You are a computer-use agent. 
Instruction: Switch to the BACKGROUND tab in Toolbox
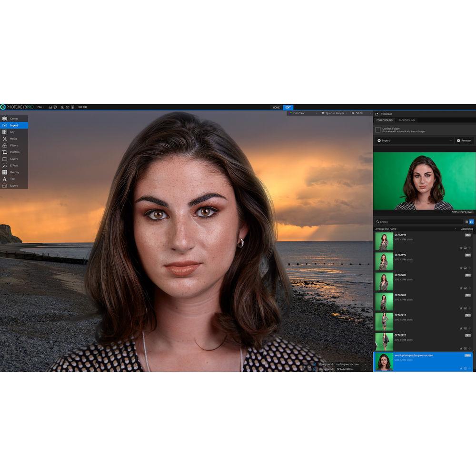pos(406,120)
